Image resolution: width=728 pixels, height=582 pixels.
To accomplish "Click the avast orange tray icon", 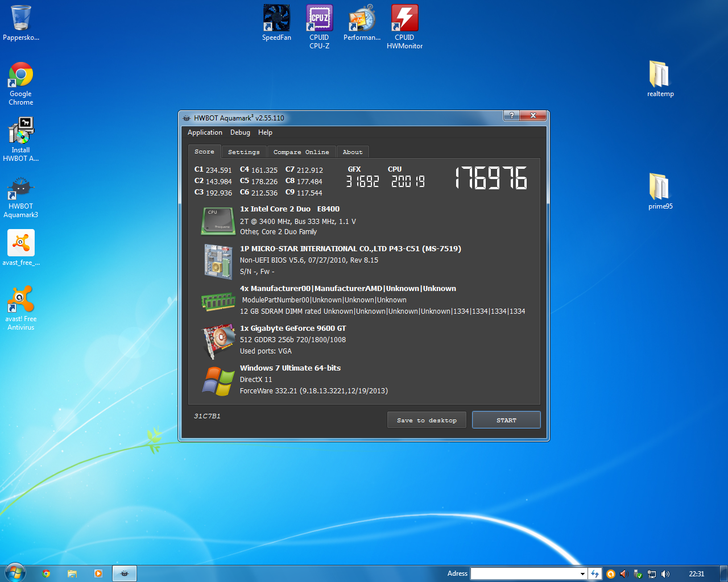I will coord(610,574).
